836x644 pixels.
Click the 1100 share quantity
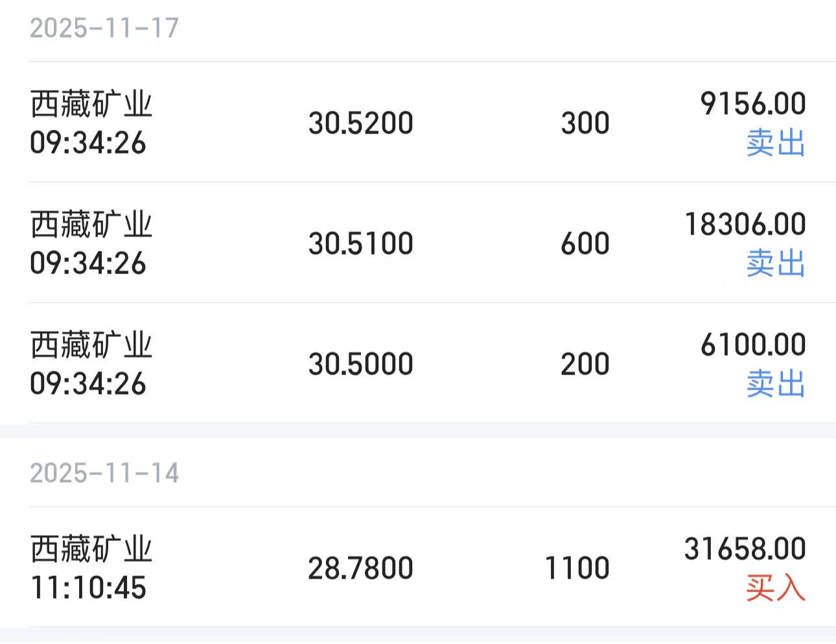click(577, 568)
